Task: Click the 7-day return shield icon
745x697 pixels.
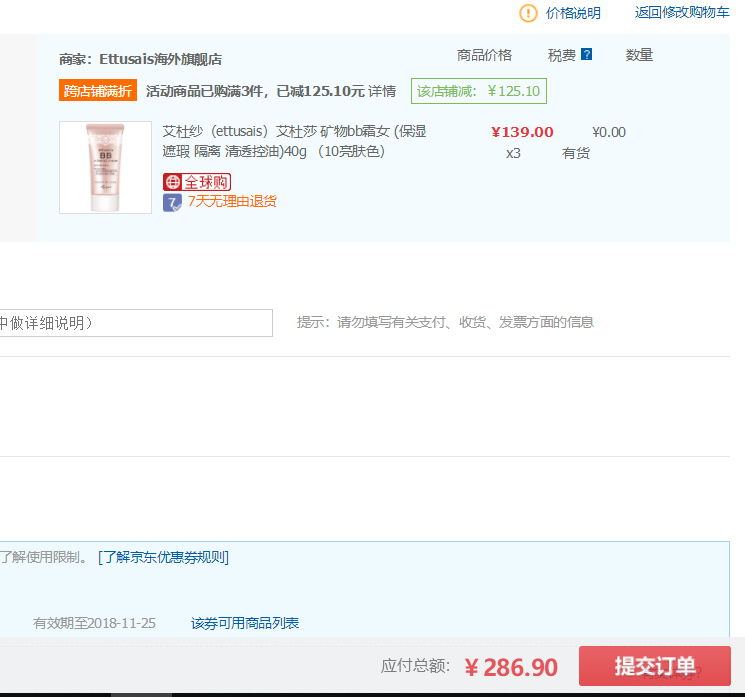Action: (x=172, y=202)
